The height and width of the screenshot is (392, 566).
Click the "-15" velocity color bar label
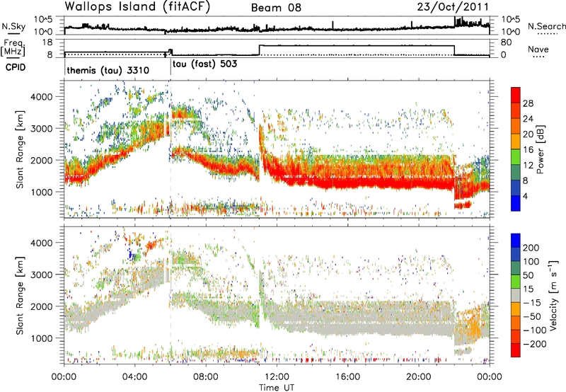tap(532, 303)
